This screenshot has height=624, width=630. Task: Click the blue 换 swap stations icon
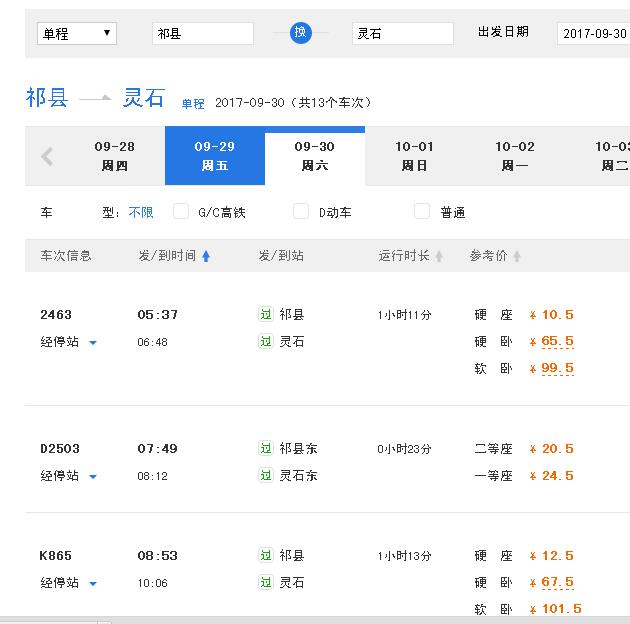click(301, 33)
